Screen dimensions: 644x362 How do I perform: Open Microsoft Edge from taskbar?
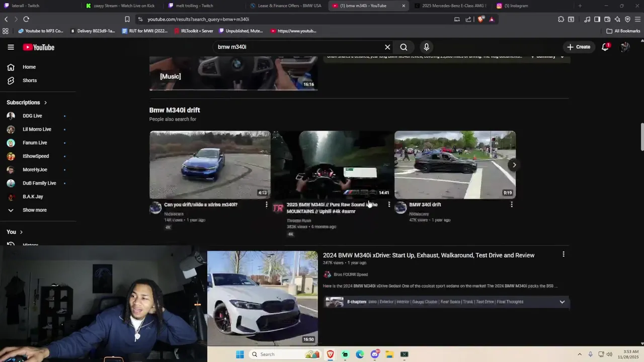[360, 354]
